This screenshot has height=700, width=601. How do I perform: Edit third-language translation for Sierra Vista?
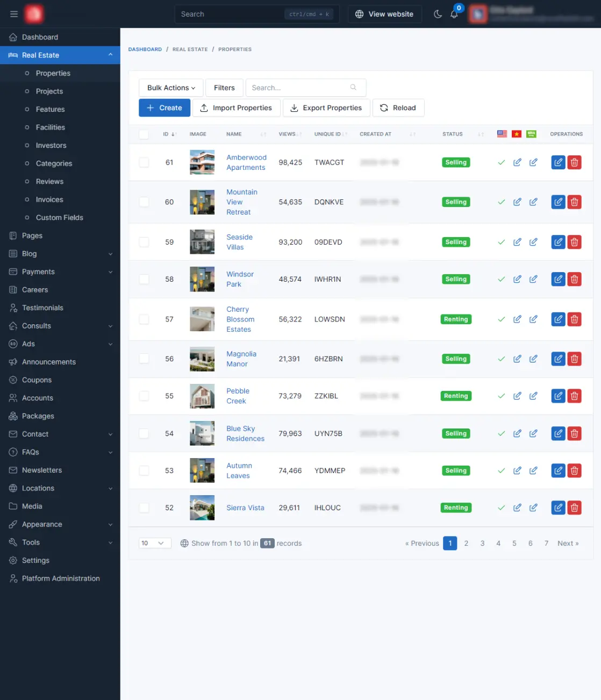pos(533,508)
